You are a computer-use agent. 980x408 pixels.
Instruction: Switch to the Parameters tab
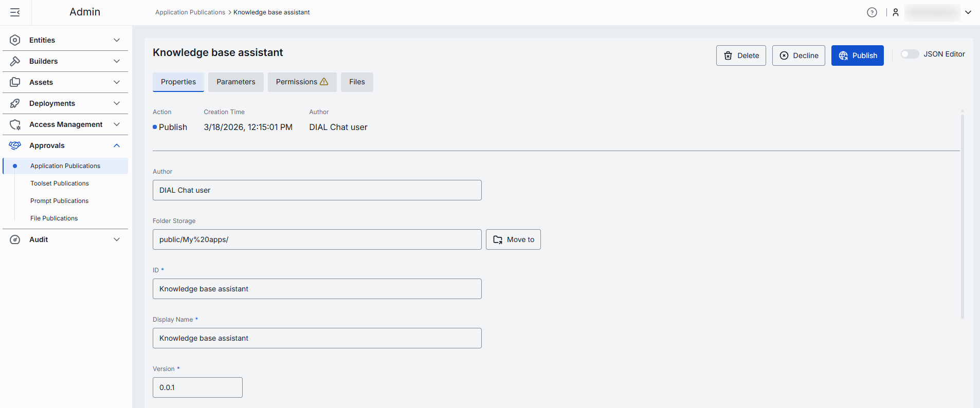pyautogui.click(x=235, y=82)
